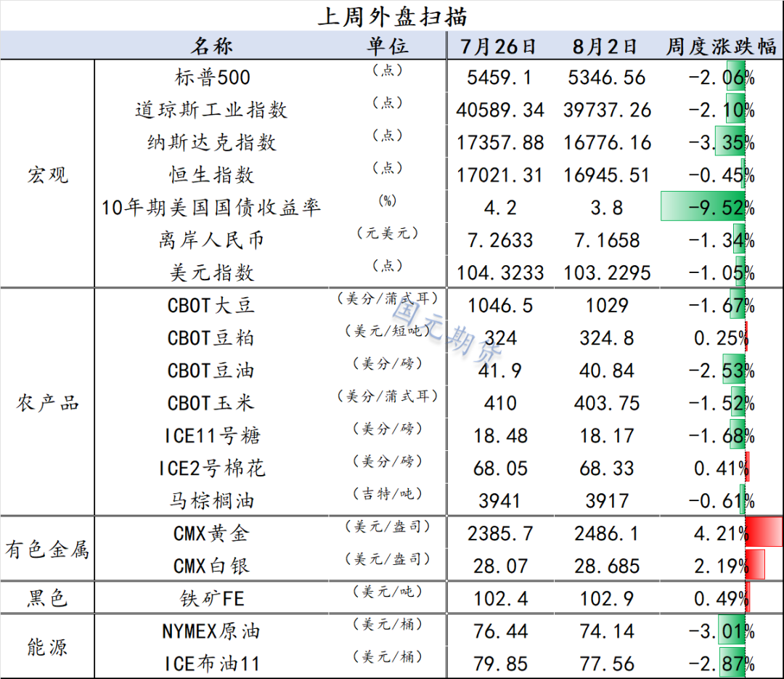Click the 美元指数 row name
Image resolution: width=784 pixels, height=679 pixels.
212,273
